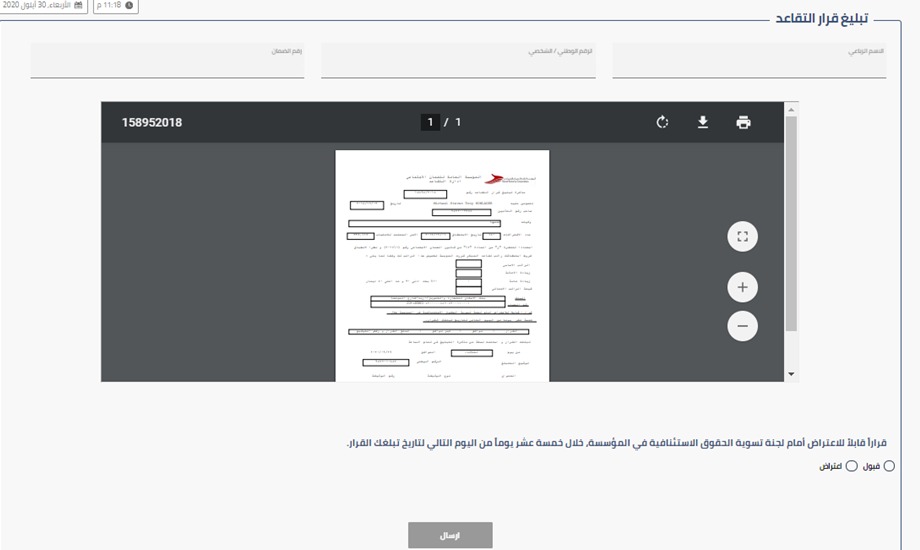The width and height of the screenshot is (920, 550).
Task: Click the PDF viewer vertical scrollbar thumb
Action: pos(792,220)
